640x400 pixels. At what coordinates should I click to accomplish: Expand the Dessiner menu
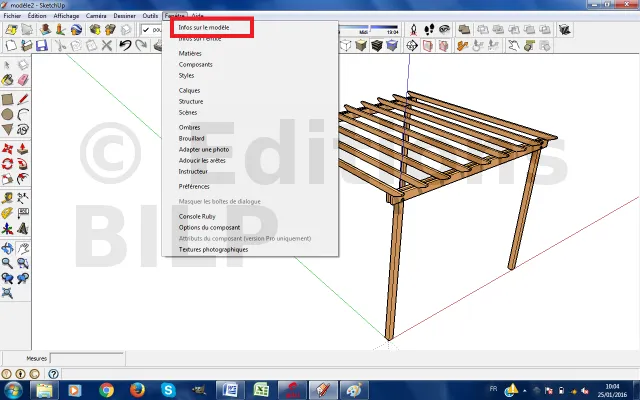(125, 16)
